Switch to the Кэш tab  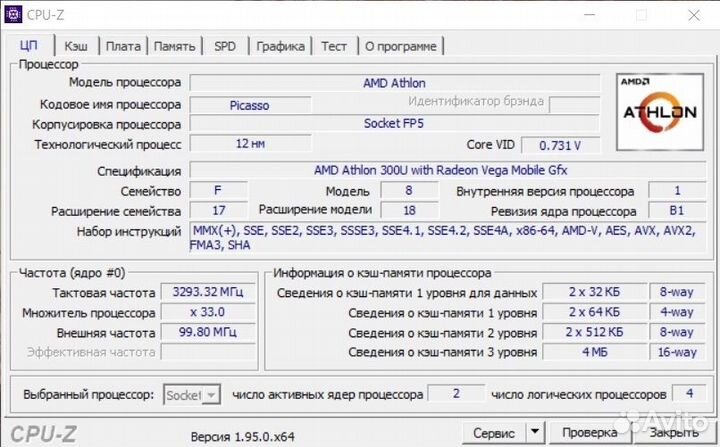point(76,46)
